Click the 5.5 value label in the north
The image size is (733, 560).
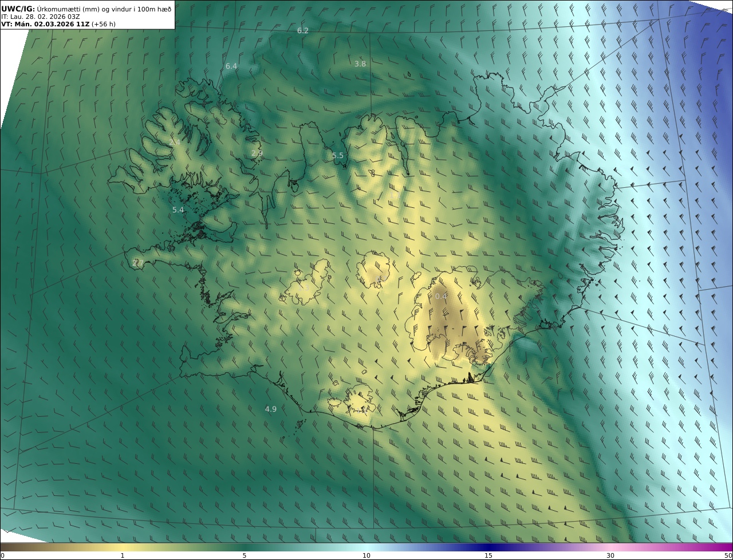pyautogui.click(x=338, y=156)
